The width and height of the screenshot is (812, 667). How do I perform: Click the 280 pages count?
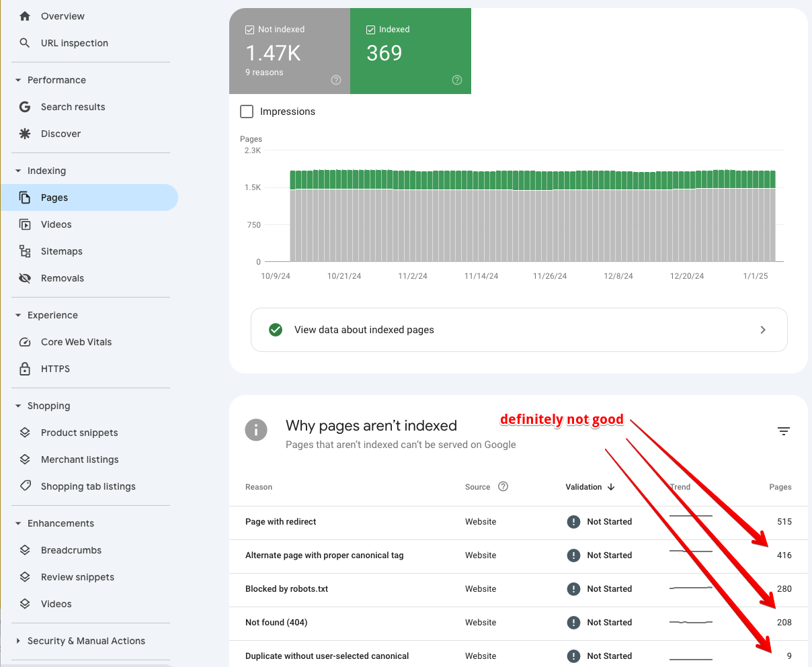coord(784,589)
